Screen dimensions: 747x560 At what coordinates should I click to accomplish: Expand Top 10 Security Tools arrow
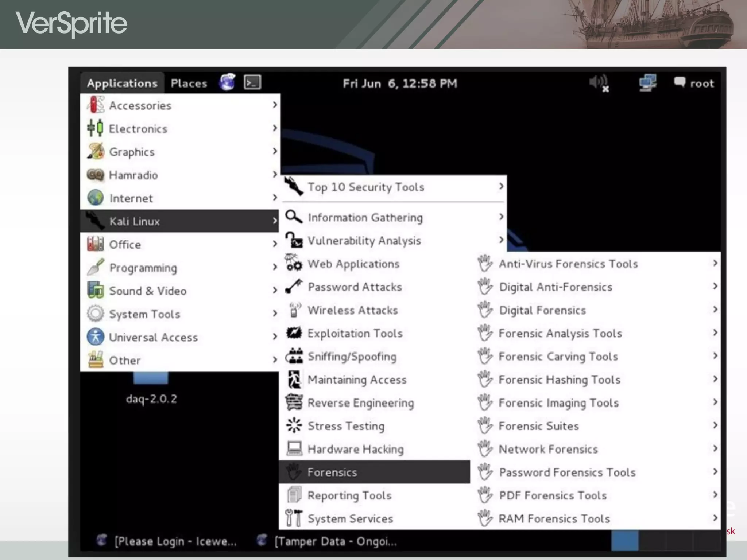pyautogui.click(x=501, y=187)
